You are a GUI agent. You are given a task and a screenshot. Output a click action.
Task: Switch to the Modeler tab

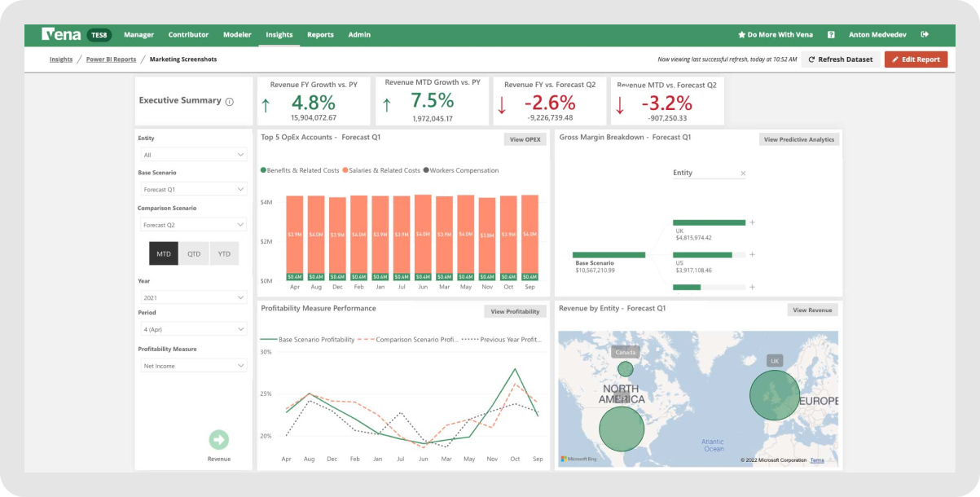tap(237, 34)
